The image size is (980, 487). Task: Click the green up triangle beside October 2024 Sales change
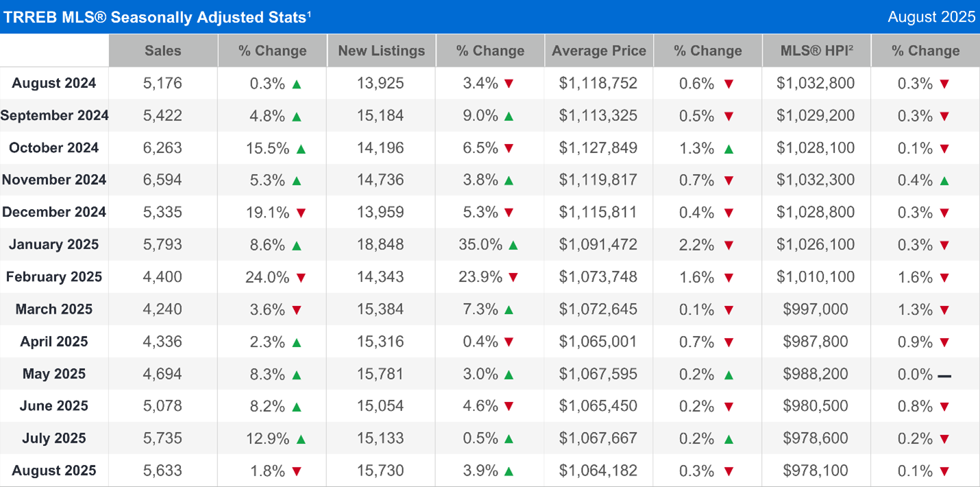299,148
